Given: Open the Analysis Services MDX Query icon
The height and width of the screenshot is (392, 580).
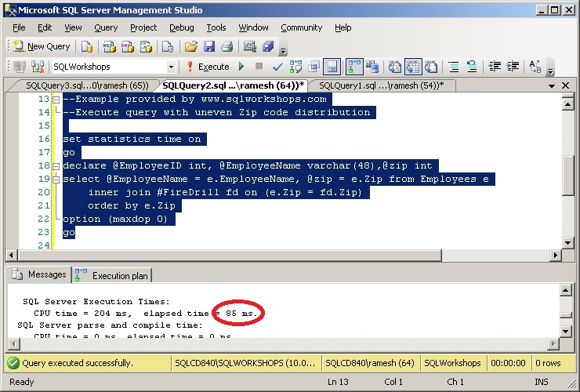Looking at the screenshot, I should 109,46.
